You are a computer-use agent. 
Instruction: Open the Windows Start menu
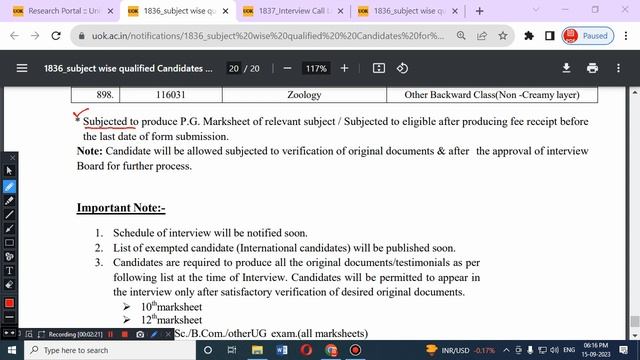(11, 350)
